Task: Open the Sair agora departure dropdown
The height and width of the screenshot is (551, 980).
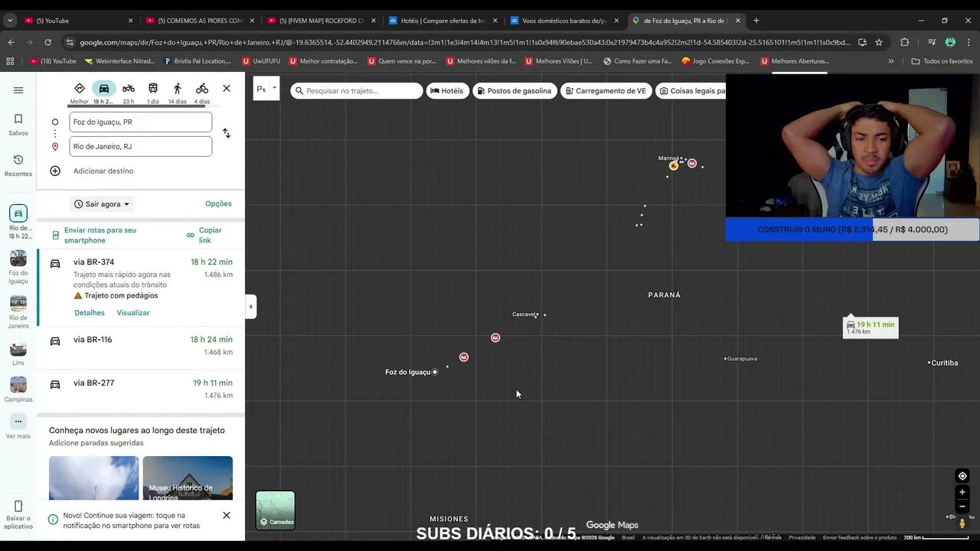Action: coord(103,204)
